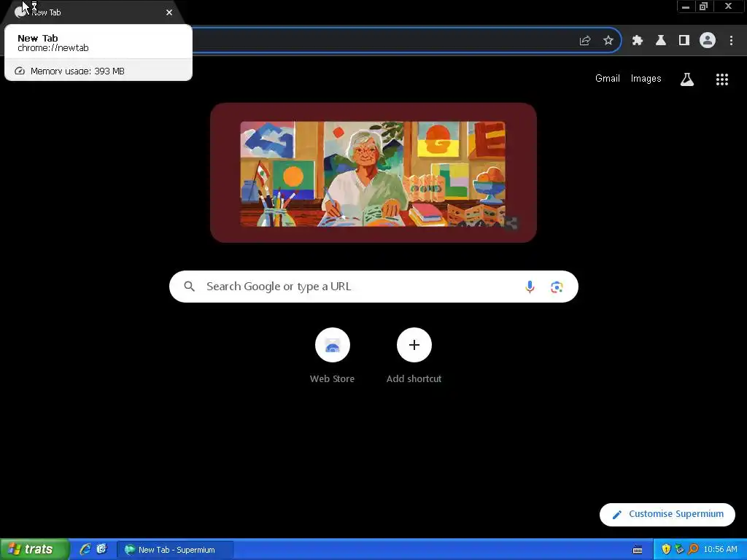Open the profile avatar icon

(708, 41)
